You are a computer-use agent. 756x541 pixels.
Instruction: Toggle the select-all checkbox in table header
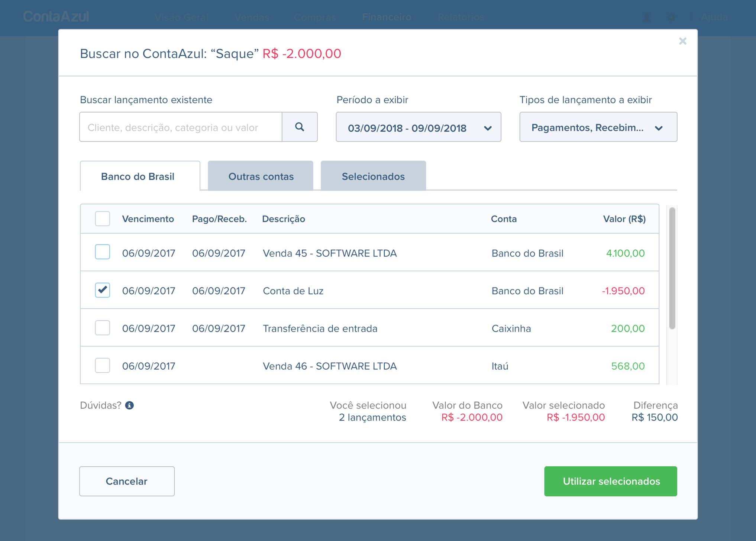coord(102,219)
